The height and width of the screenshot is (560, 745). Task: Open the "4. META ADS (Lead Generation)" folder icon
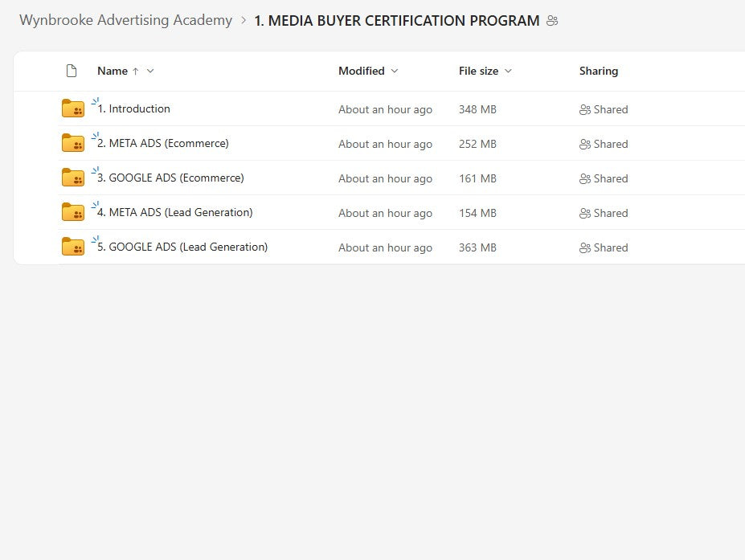[73, 212]
